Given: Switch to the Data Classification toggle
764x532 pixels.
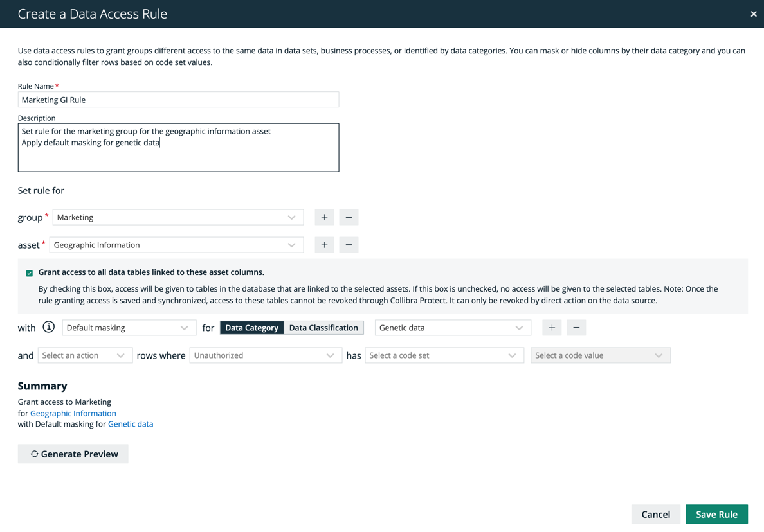Looking at the screenshot, I should [323, 328].
